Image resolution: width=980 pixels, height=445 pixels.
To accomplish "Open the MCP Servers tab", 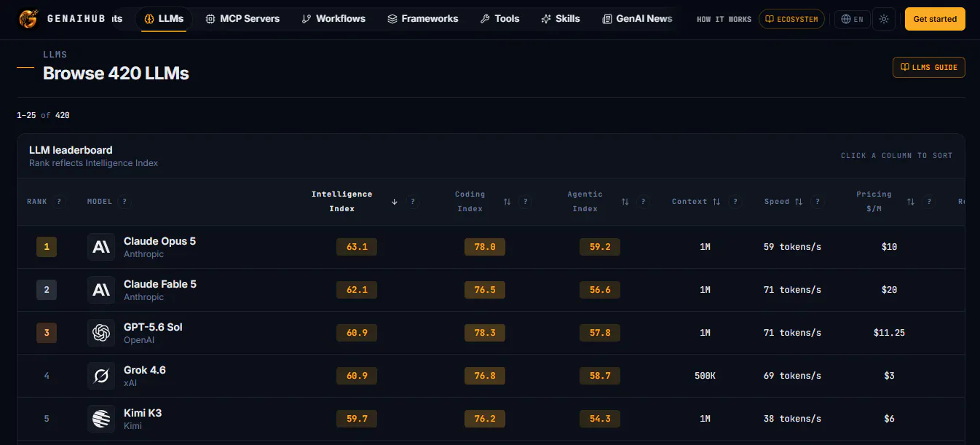I will click(x=242, y=19).
